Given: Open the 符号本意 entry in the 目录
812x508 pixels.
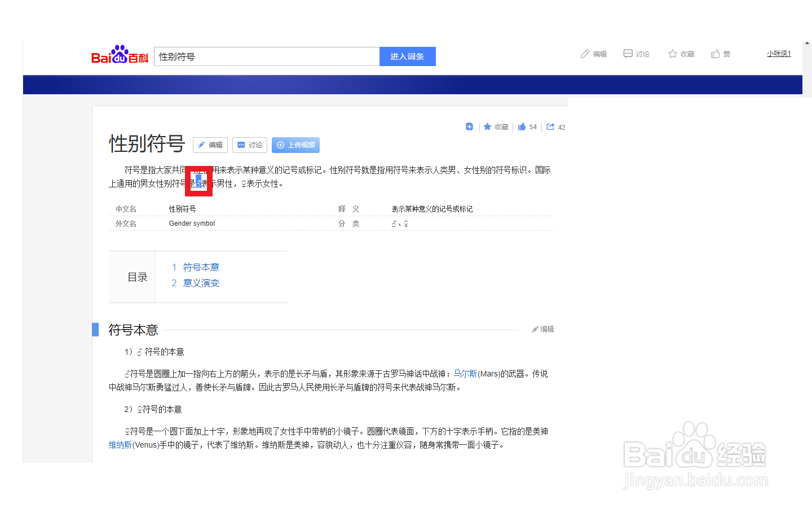Looking at the screenshot, I should coord(201,266).
